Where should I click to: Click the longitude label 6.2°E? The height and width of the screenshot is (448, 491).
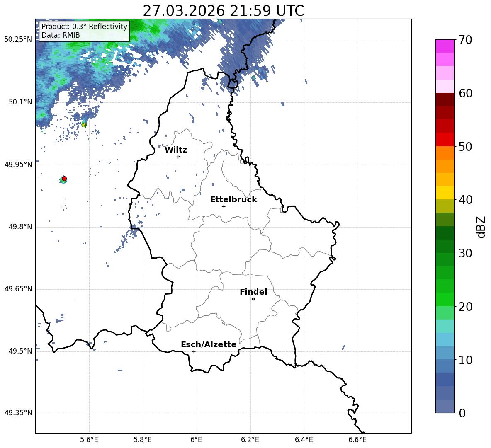(x=250, y=440)
